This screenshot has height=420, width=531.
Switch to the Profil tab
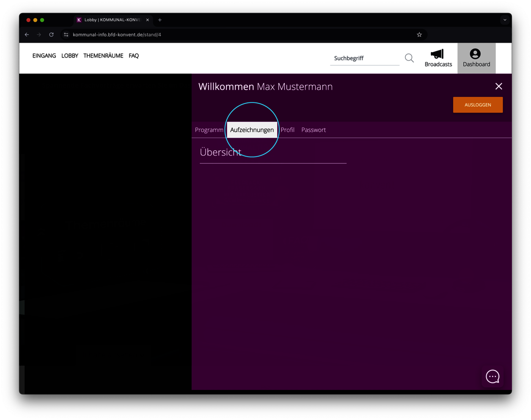(x=288, y=130)
